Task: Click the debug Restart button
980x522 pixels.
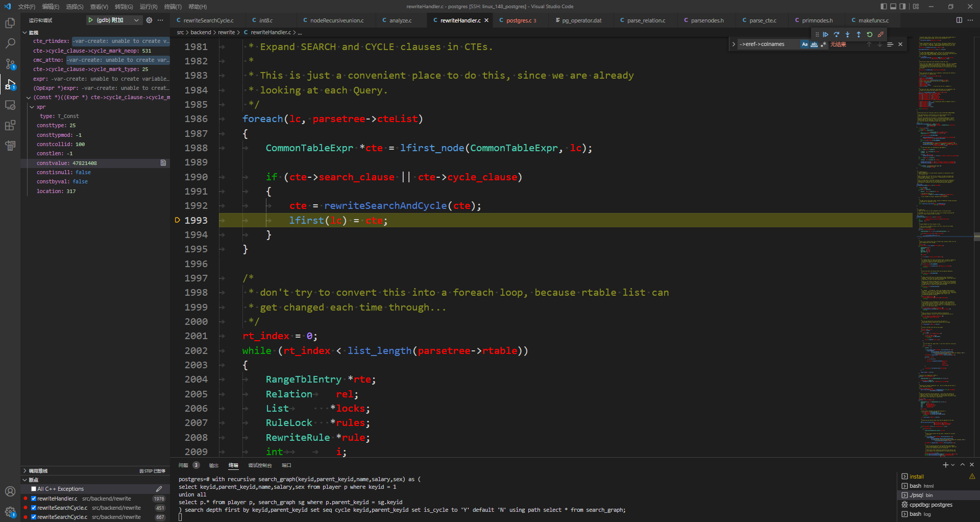Action: pyautogui.click(x=870, y=35)
